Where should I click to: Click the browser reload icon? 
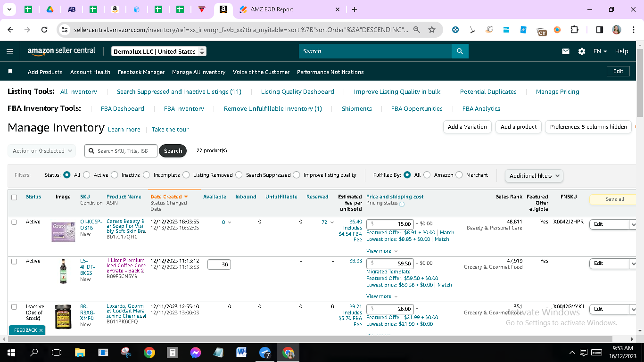(x=44, y=30)
